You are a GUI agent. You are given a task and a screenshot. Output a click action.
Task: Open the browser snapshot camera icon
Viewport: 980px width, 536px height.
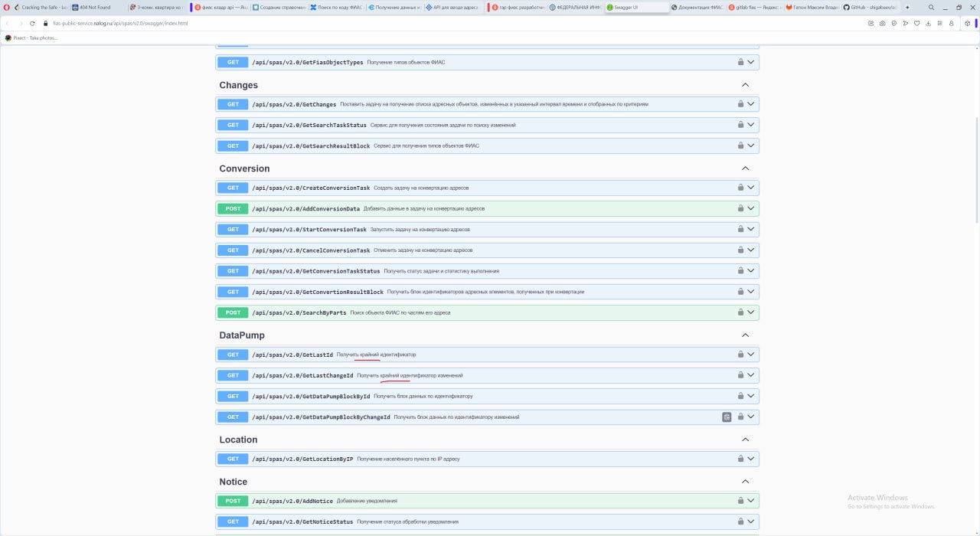click(882, 23)
